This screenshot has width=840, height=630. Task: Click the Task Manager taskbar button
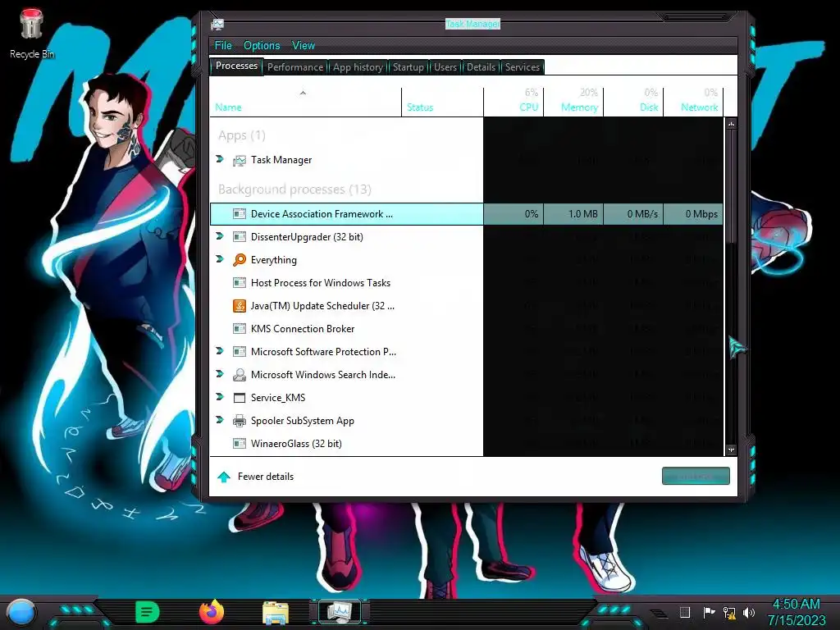click(340, 612)
